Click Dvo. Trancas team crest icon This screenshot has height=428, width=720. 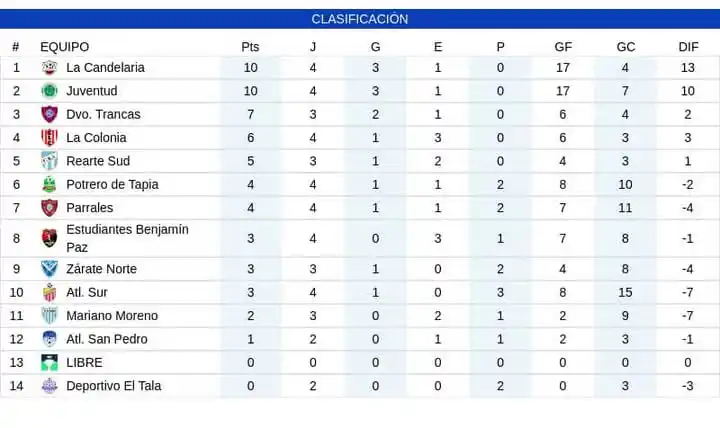pos(49,114)
